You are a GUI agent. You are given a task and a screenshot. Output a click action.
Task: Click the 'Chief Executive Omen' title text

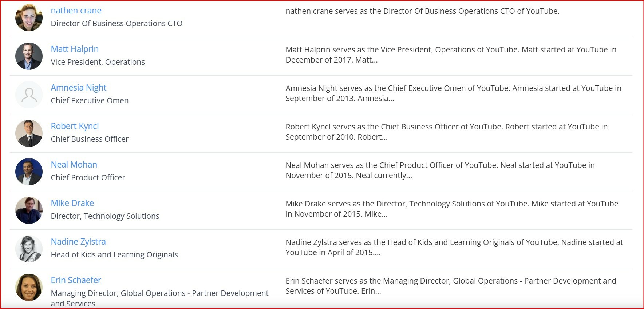(90, 101)
